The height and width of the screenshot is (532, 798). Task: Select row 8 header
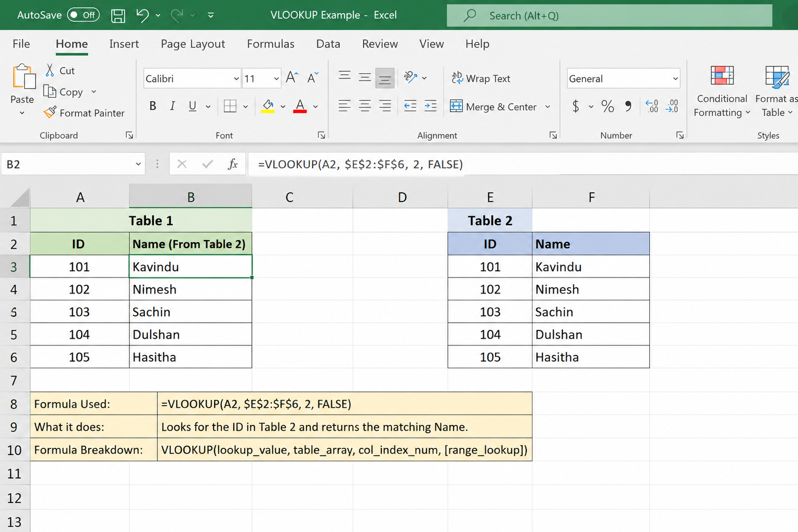click(15, 404)
